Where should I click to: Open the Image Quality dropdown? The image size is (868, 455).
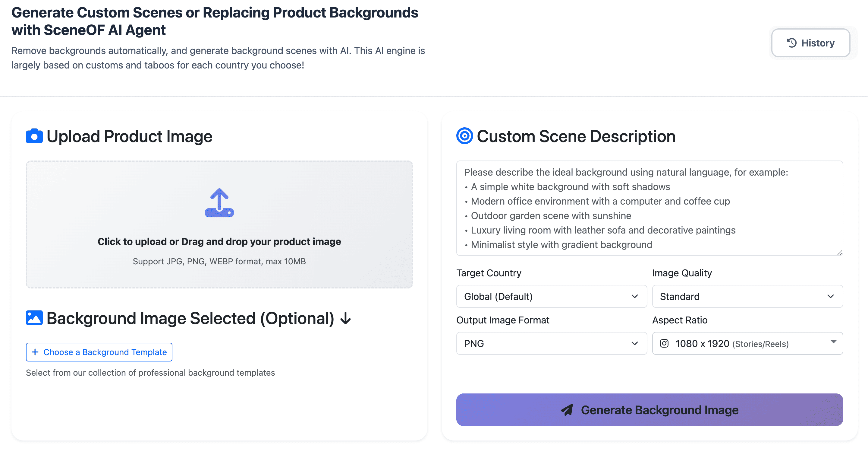747,297
